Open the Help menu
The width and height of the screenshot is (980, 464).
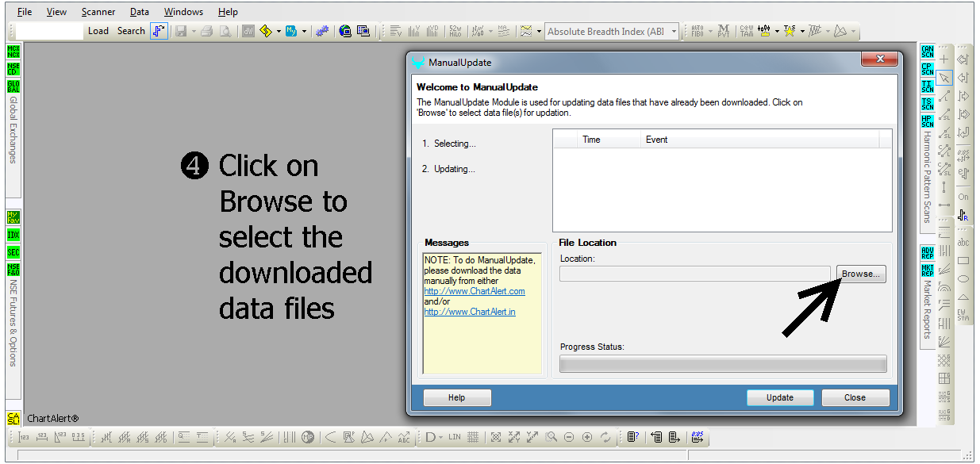(228, 12)
